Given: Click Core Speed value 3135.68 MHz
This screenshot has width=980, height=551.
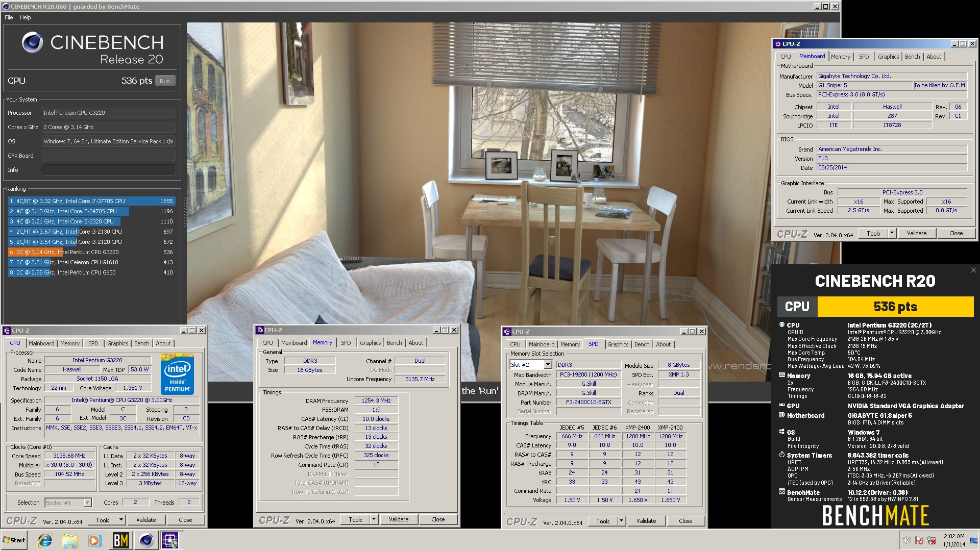Looking at the screenshot, I should (69, 456).
